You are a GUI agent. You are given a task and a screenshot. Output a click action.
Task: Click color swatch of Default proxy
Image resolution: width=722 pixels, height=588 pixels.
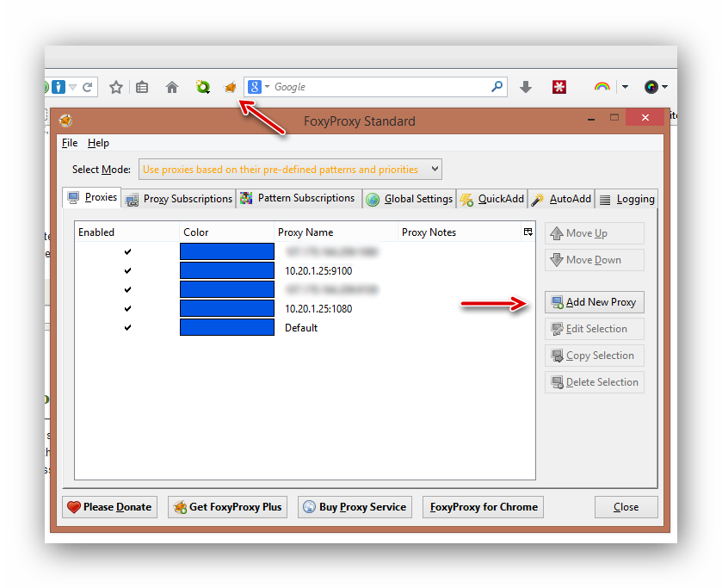(x=227, y=327)
